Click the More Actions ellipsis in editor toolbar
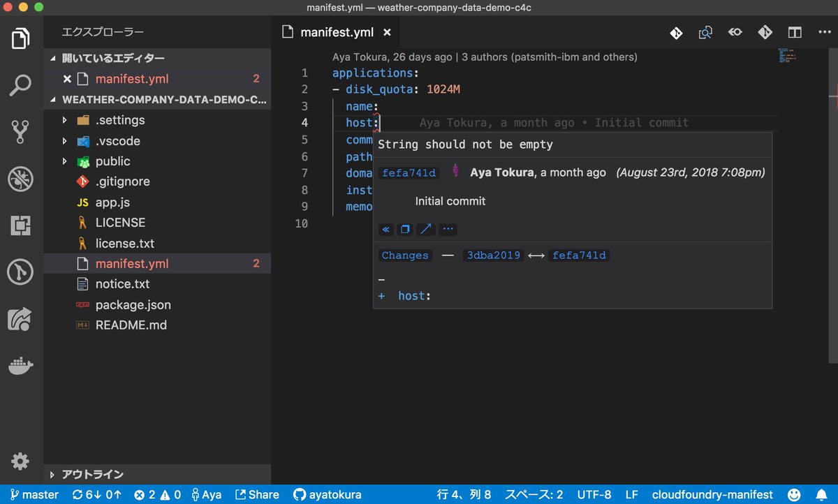This screenshot has width=838, height=504. click(x=823, y=32)
